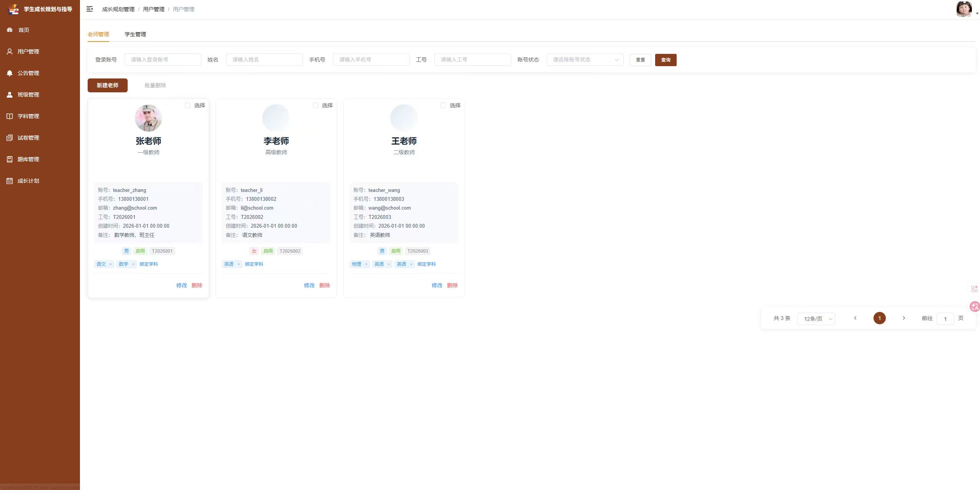Viewport: 980px width, 490px height.
Task: Click 绑定学科 on 张老师 card
Action: (149, 264)
